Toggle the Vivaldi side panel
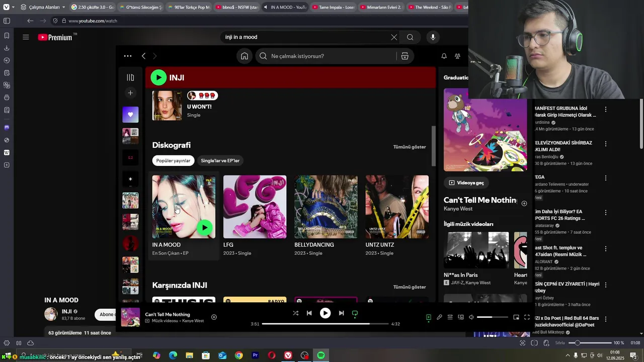Viewport: 644px width, 362px height. point(7,21)
